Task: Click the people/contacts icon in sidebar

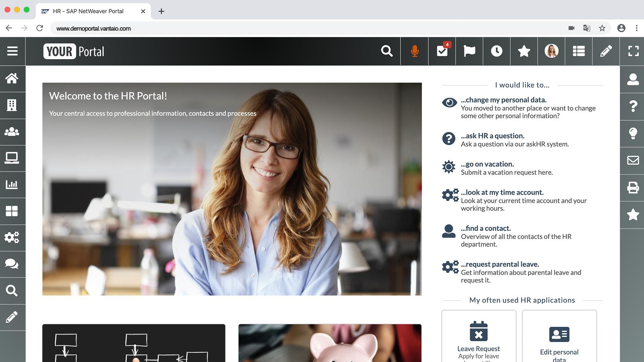Action: [x=12, y=131]
